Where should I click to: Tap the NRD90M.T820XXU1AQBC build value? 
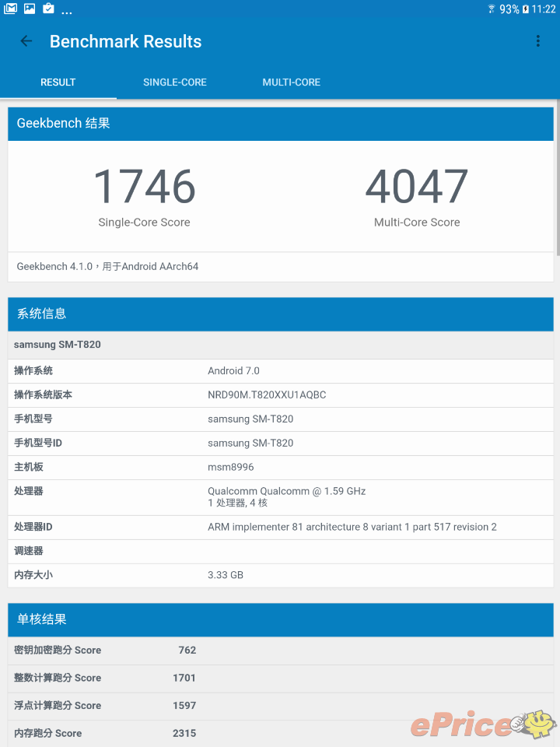[267, 395]
